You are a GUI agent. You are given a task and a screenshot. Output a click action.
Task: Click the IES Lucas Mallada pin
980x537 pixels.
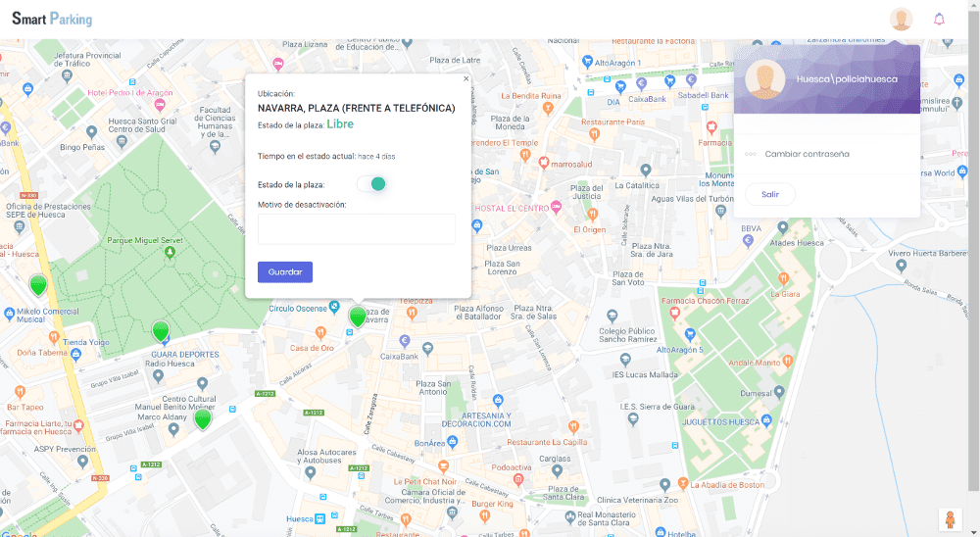(625, 360)
